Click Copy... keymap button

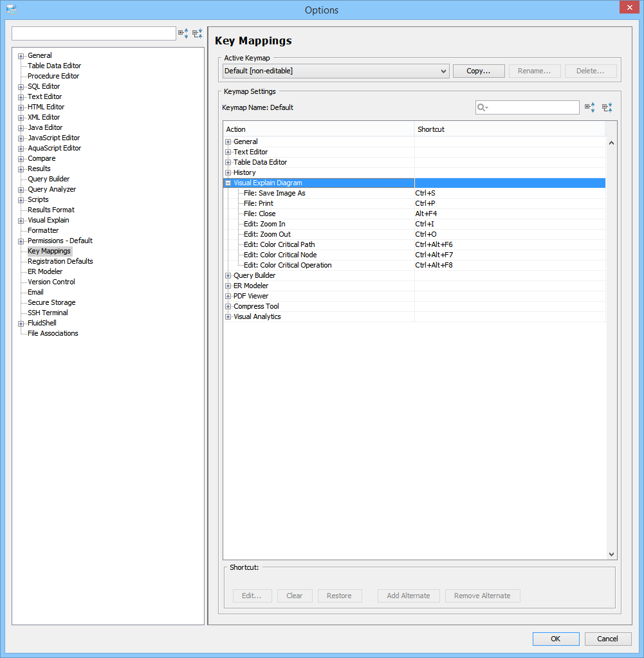point(479,71)
